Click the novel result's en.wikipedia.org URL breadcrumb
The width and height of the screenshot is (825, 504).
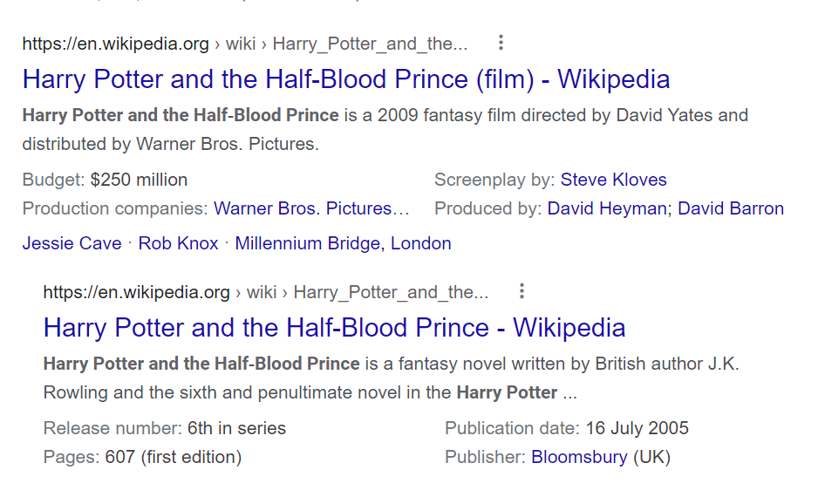pos(136,292)
